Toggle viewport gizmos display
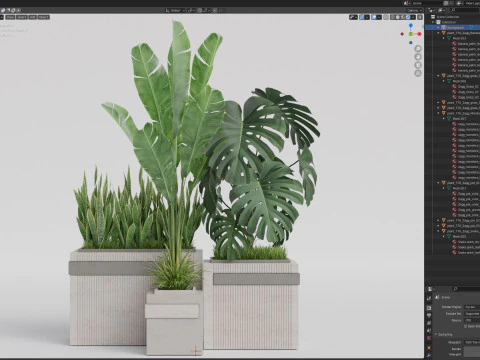The image size is (480, 360). coord(362,17)
